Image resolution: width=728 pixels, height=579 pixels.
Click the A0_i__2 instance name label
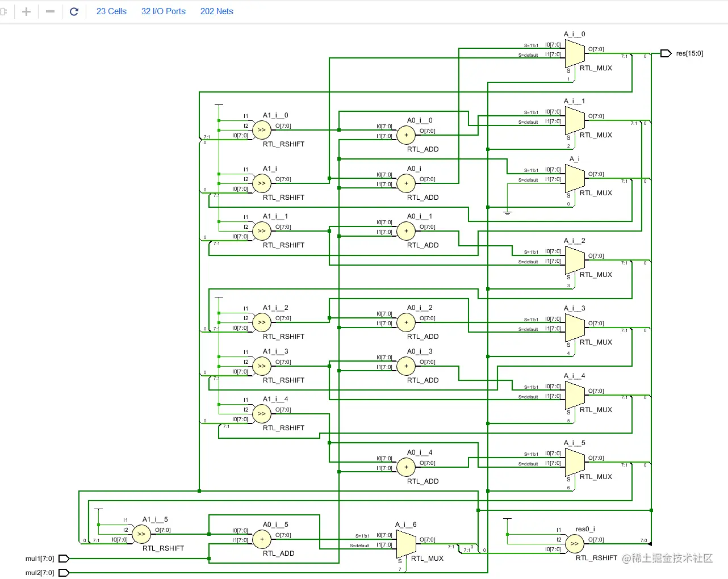(x=420, y=308)
